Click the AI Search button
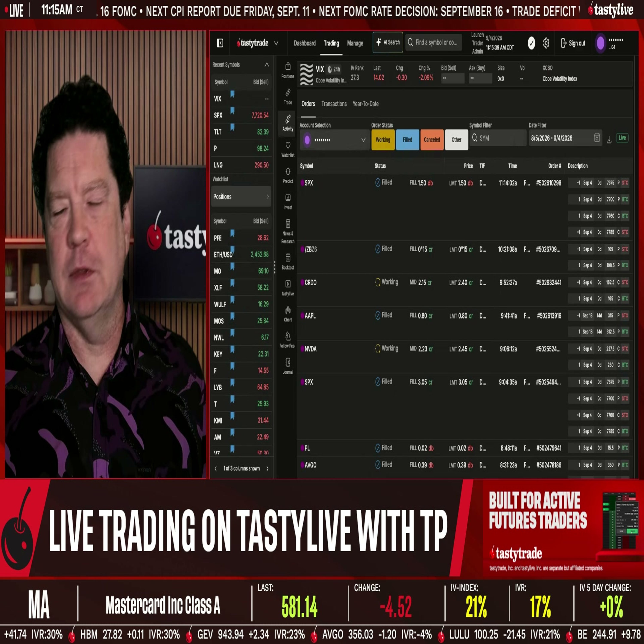Viewport: 644px width, 644px height. (x=388, y=42)
